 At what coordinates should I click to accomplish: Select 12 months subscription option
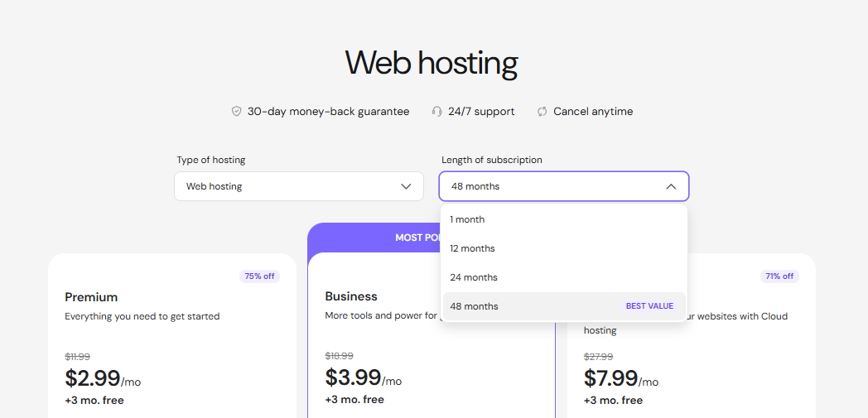[564, 248]
